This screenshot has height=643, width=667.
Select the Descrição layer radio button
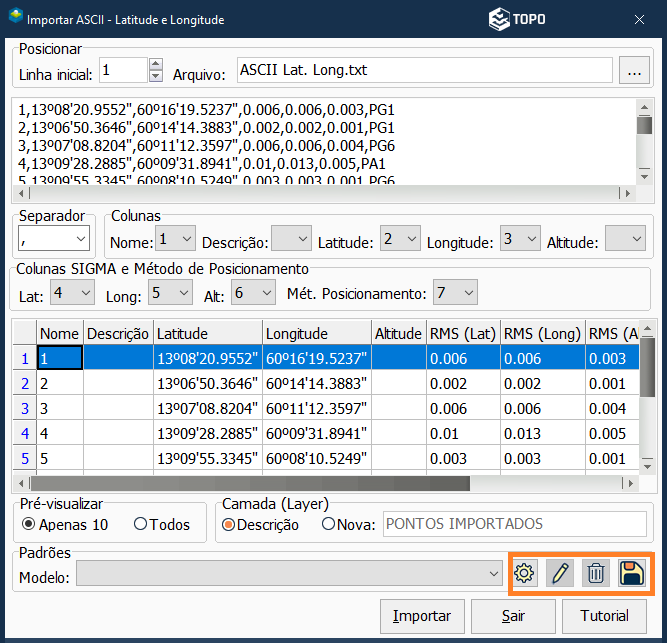[x=228, y=524]
